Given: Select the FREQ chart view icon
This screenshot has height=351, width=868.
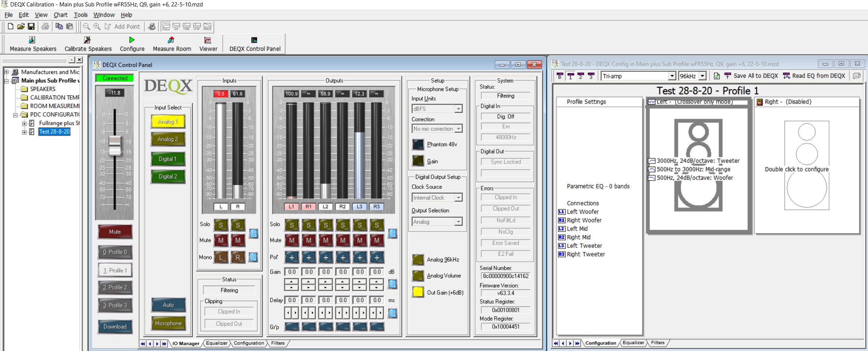Looking at the screenshot, I should coord(166,27).
